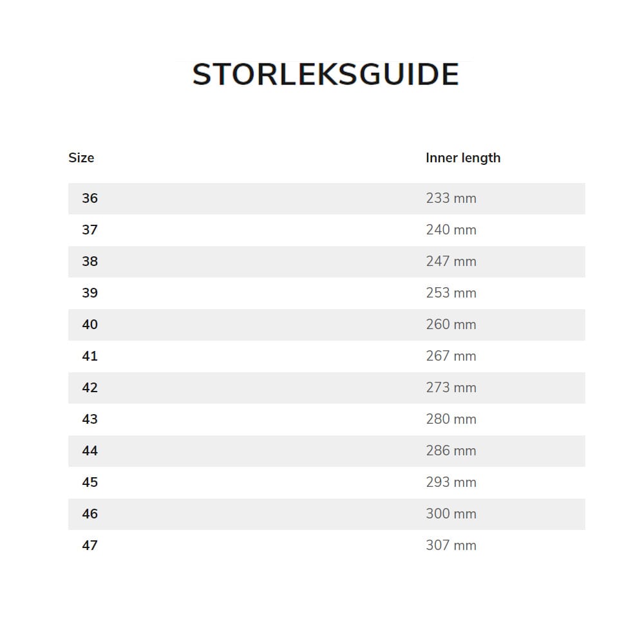Select the Inner length column header
This screenshot has height=644, width=644.
[462, 158]
